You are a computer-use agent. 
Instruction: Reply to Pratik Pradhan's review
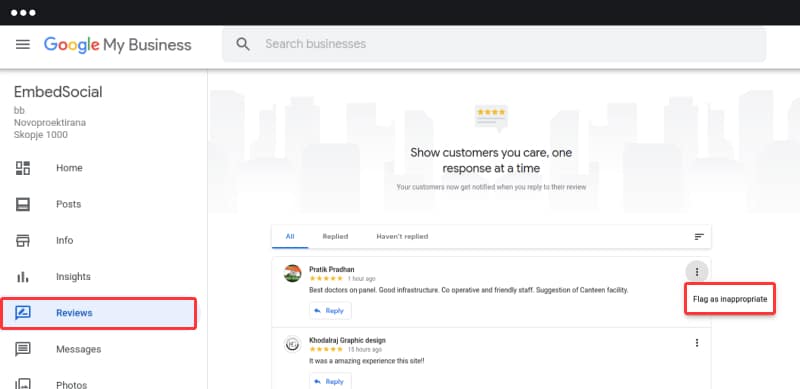[330, 310]
